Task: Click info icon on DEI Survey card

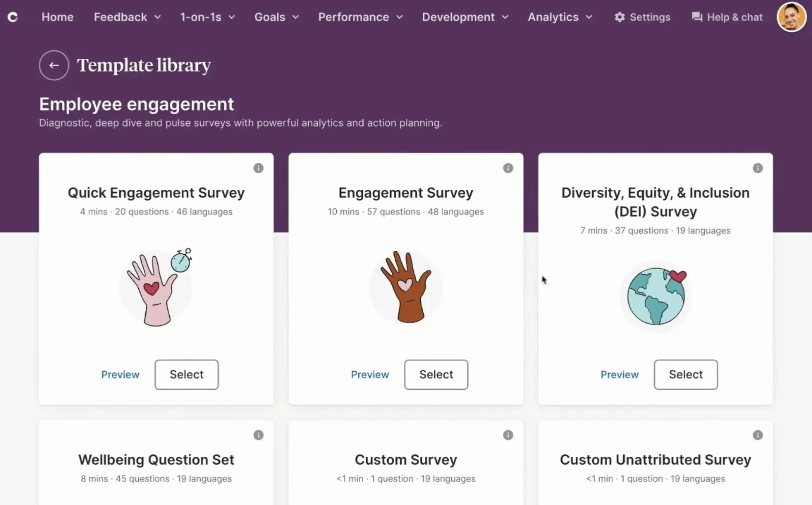Action: (x=757, y=168)
